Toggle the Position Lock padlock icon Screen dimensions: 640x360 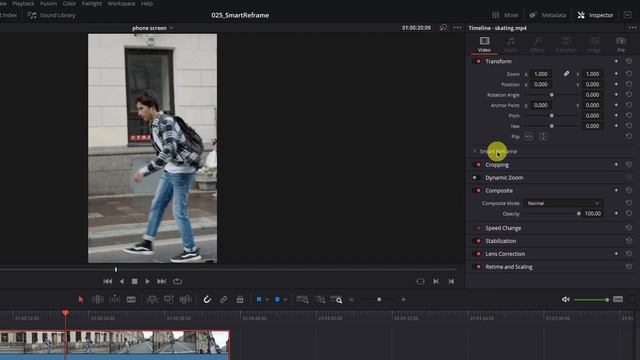point(240,300)
